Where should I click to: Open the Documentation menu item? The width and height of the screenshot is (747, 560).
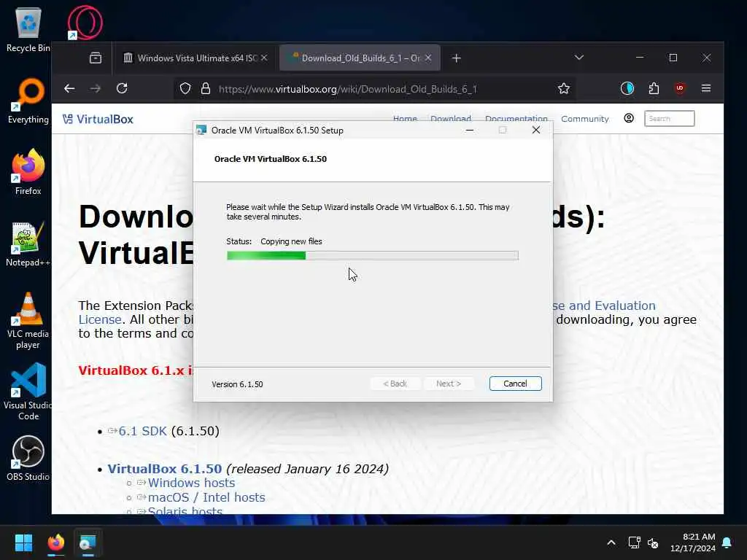click(516, 118)
